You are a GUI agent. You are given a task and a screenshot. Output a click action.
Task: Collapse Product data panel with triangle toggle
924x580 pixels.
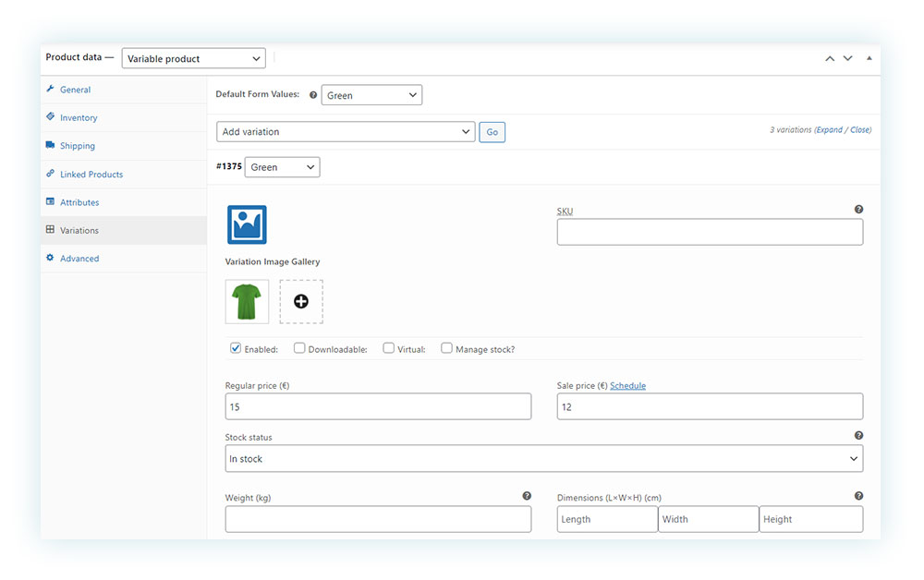pos(869,58)
